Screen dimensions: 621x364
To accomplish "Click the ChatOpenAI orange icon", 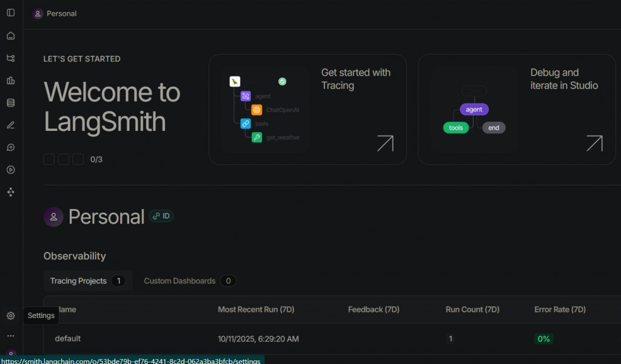I will point(257,110).
